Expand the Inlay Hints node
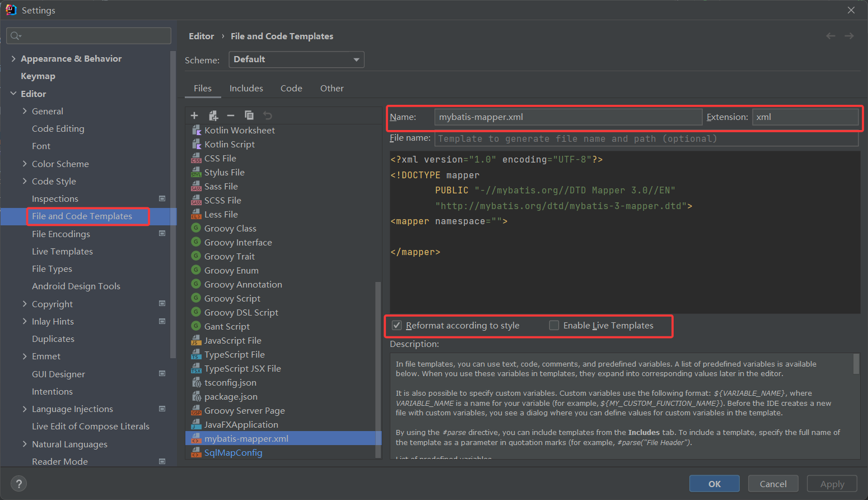The image size is (868, 500). pyautogui.click(x=25, y=321)
